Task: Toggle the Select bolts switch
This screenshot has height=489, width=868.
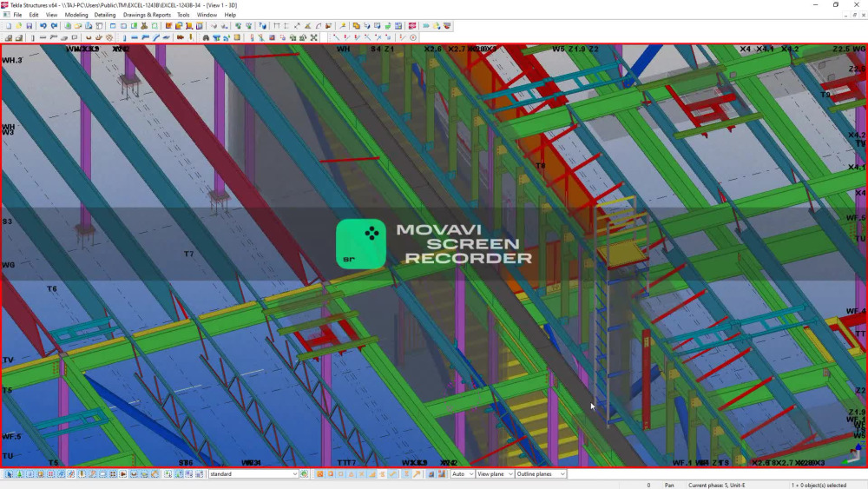Action: tap(112, 474)
